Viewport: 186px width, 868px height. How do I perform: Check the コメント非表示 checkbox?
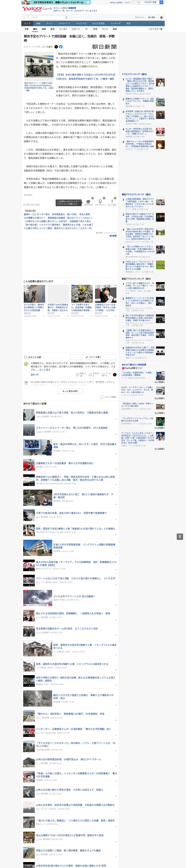tap(102, 397)
